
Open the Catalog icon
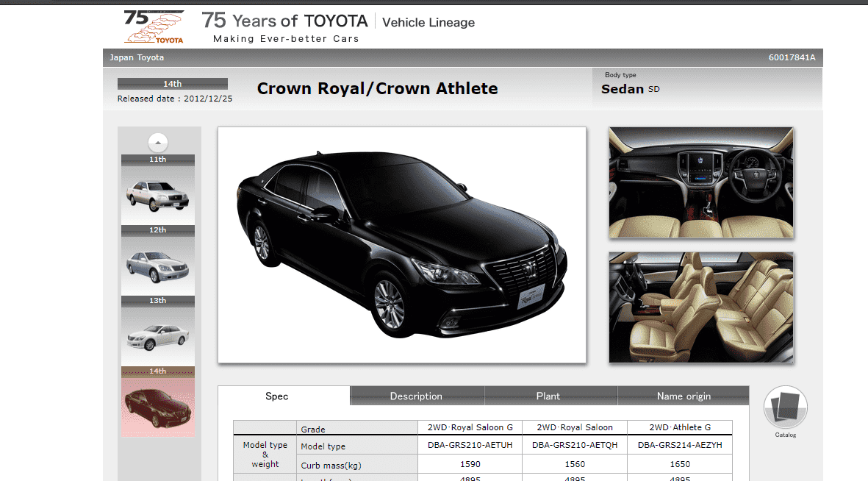786,407
